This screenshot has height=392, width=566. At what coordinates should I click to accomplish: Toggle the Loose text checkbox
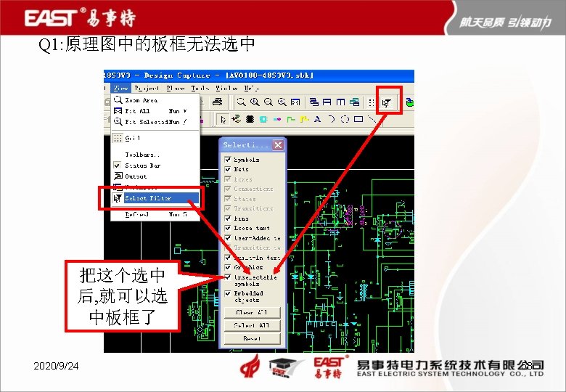click(227, 228)
